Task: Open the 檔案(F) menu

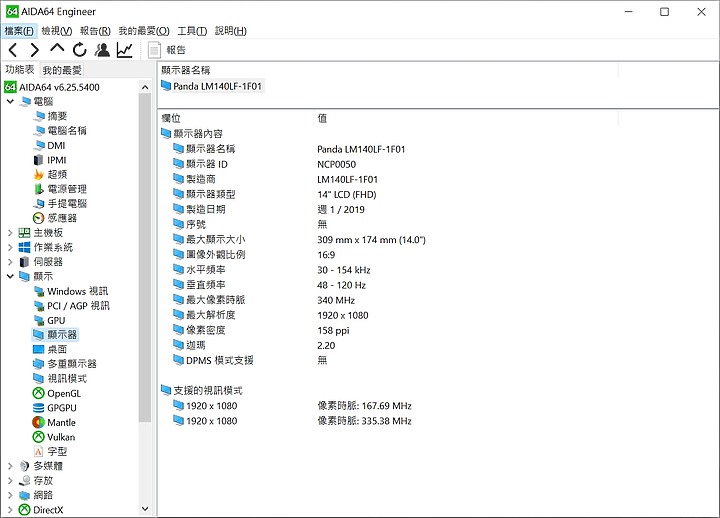Action: point(19,31)
